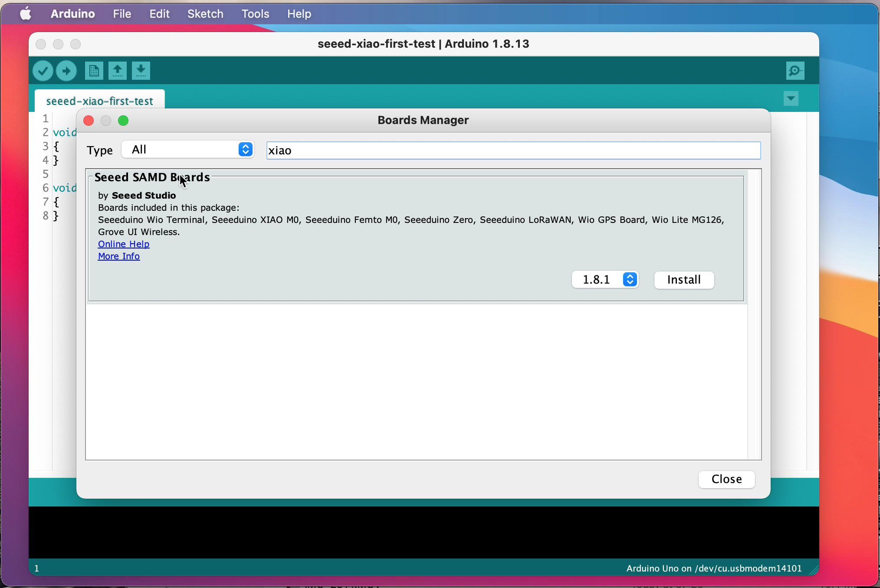Image resolution: width=880 pixels, height=588 pixels.
Task: Open the Online Help link
Action: tap(123, 244)
